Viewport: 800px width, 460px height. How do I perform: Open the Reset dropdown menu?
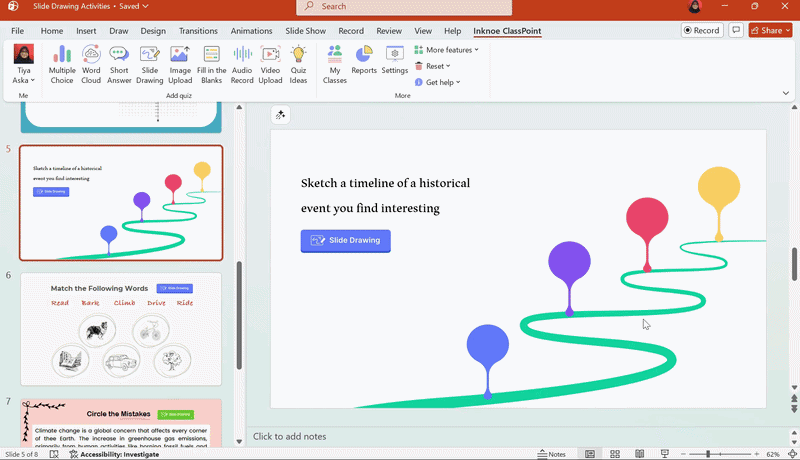433,66
